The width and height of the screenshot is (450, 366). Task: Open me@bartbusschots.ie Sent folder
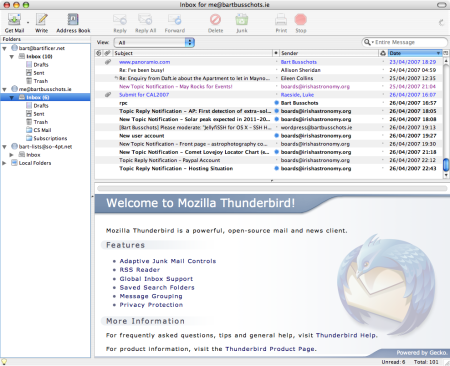click(35, 114)
